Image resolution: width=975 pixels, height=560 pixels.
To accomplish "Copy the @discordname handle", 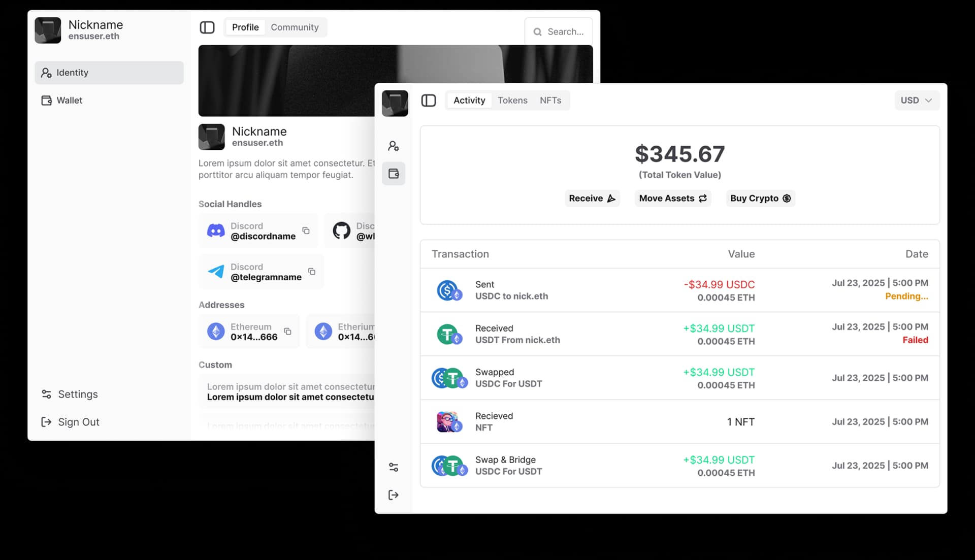I will pyautogui.click(x=306, y=230).
